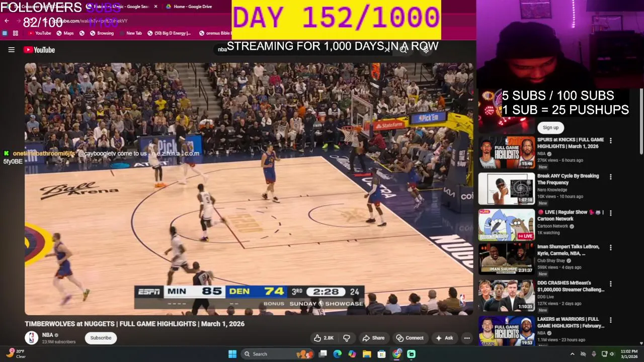Open Microsoft Store from taskbar
Screen dimensions: 644x362
point(382,354)
